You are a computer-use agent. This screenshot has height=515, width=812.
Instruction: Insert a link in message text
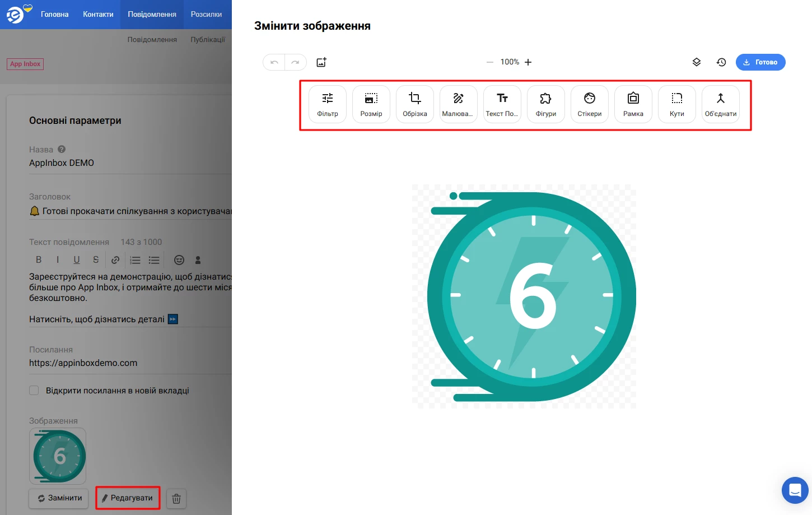click(115, 260)
